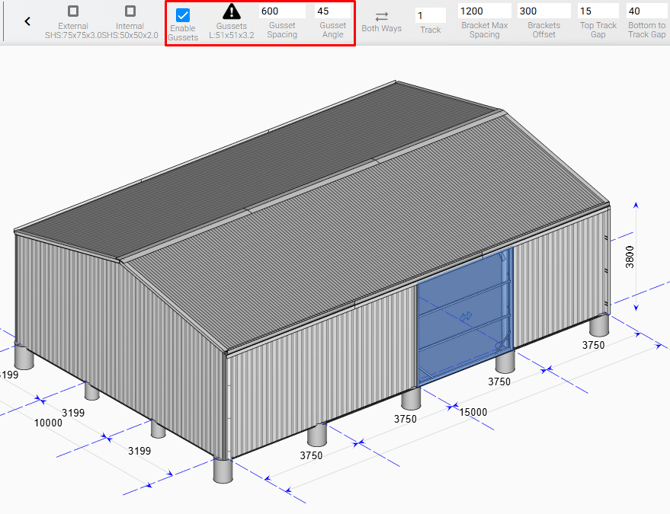The height and width of the screenshot is (514, 670).
Task: Click the Gussets warning triangle icon
Action: 231,12
